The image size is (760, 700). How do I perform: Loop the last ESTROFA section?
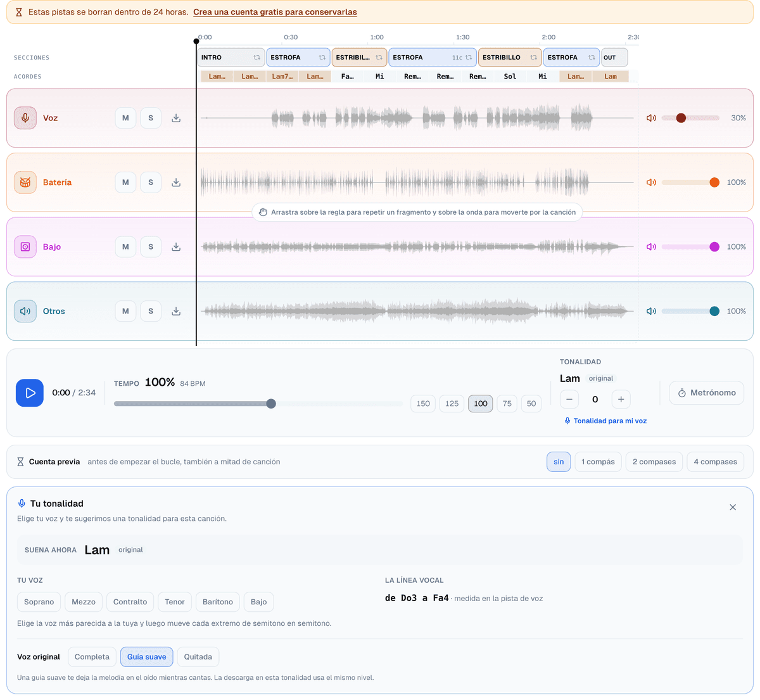click(592, 58)
